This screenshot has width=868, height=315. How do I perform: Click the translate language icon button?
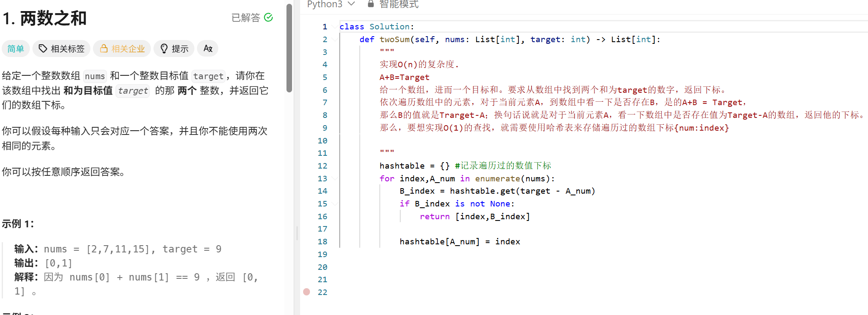click(208, 49)
